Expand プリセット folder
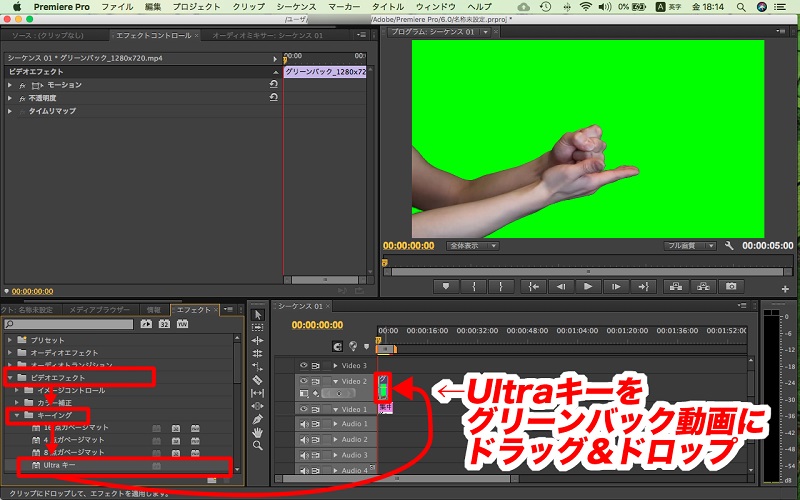The image size is (800, 500). coord(10,340)
